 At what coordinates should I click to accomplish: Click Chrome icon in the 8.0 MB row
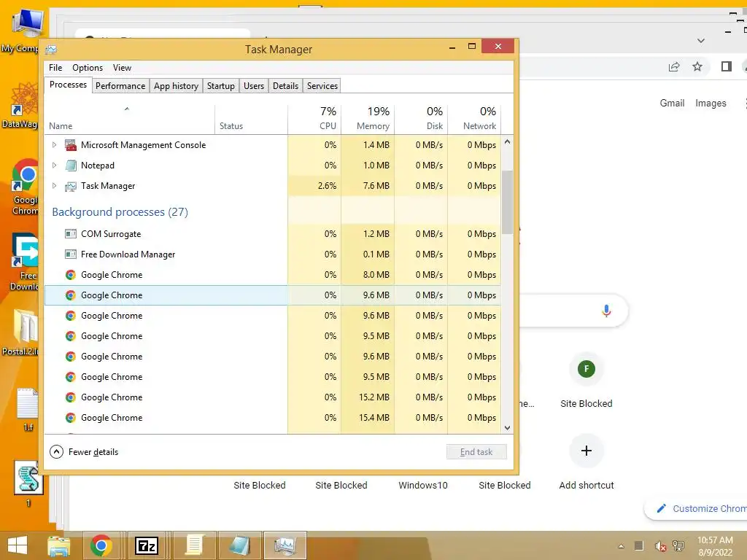(x=71, y=275)
